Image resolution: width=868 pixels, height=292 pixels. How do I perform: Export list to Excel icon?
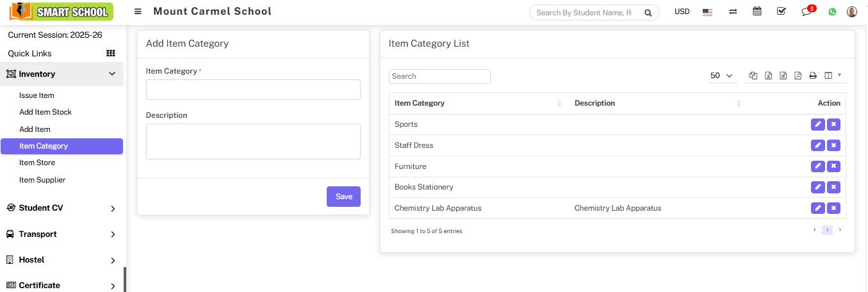point(768,76)
